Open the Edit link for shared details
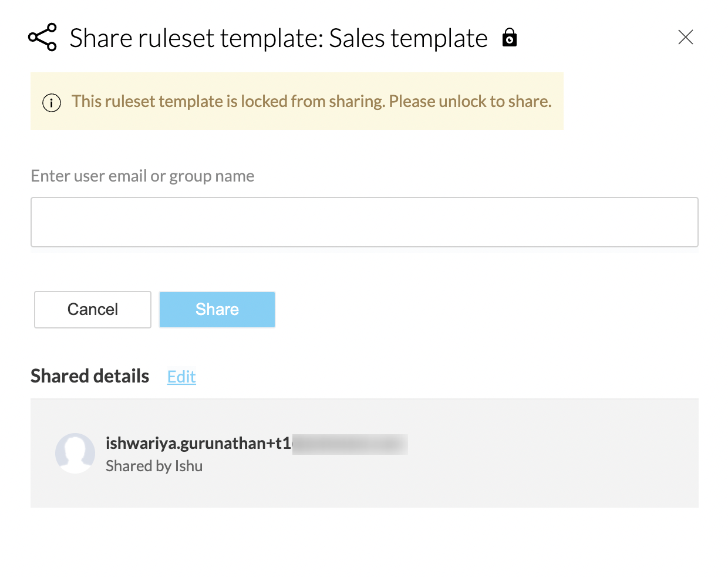 click(x=181, y=377)
